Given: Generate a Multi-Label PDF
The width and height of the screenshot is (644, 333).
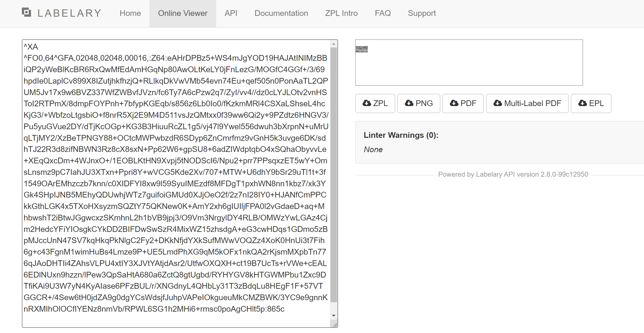Looking at the screenshot, I should point(527,103).
